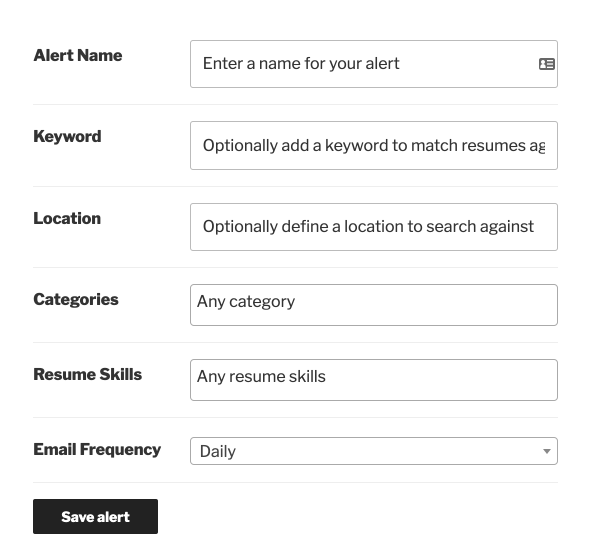Click into the Keyword input box

tap(374, 145)
